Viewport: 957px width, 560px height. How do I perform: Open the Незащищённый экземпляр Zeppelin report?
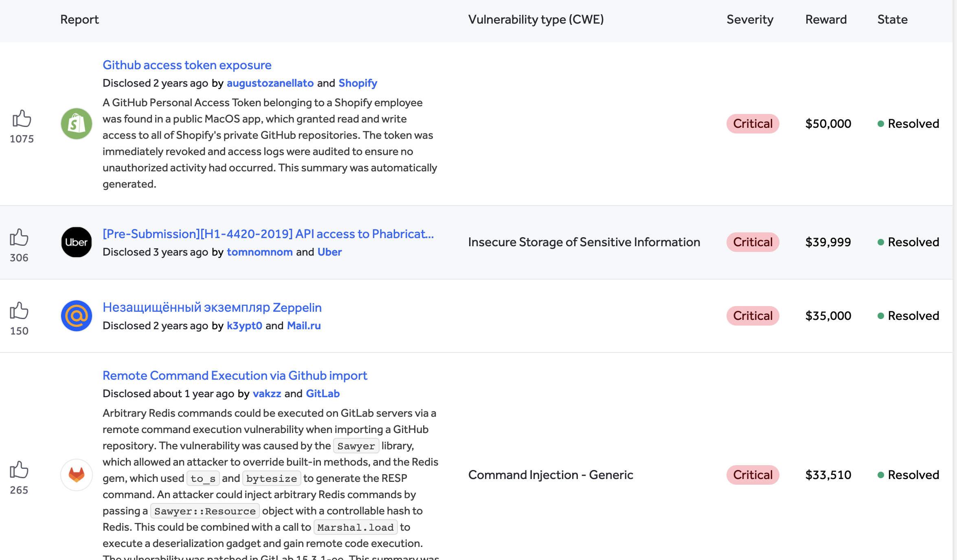pos(212,307)
